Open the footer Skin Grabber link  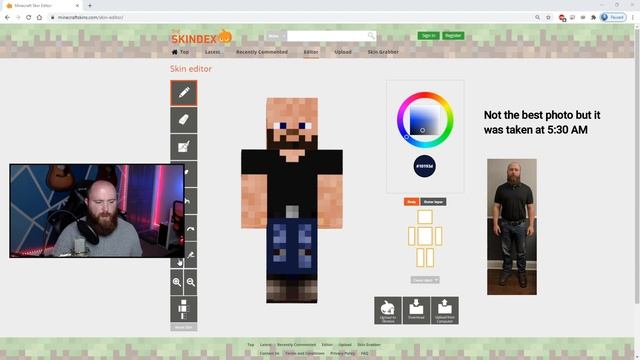369,345
